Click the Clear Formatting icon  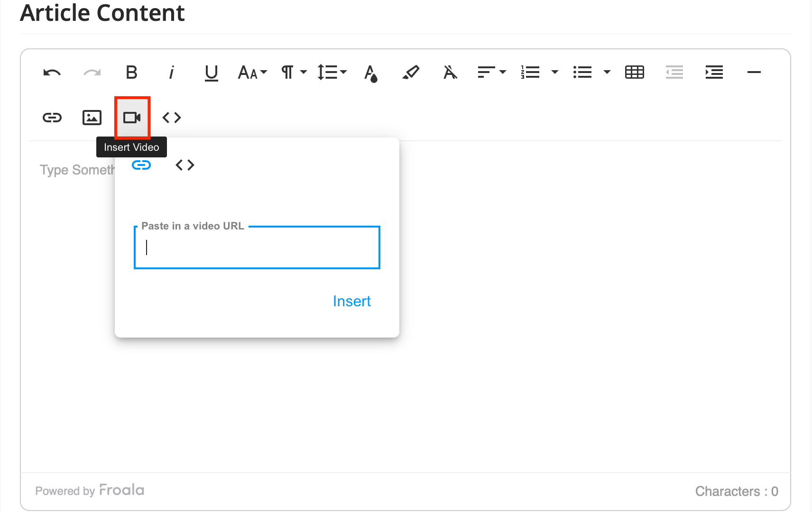[451, 73]
